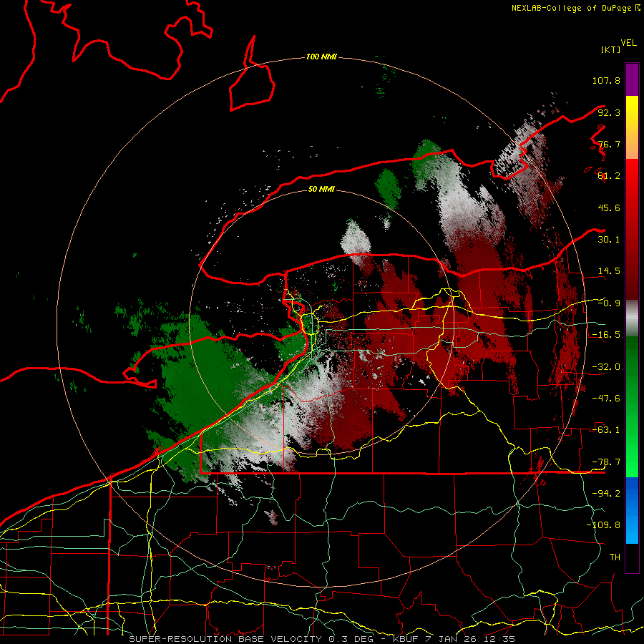644x644 pixels.
Task: Click the purple top segment of velocity color bar
Action: 632,79
